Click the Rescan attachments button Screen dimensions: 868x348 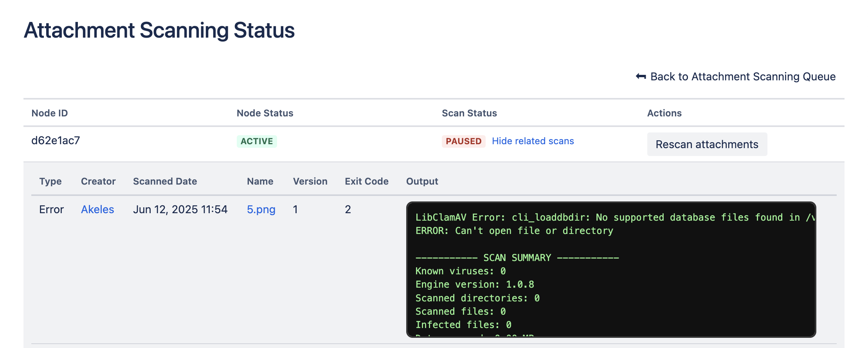tap(707, 144)
